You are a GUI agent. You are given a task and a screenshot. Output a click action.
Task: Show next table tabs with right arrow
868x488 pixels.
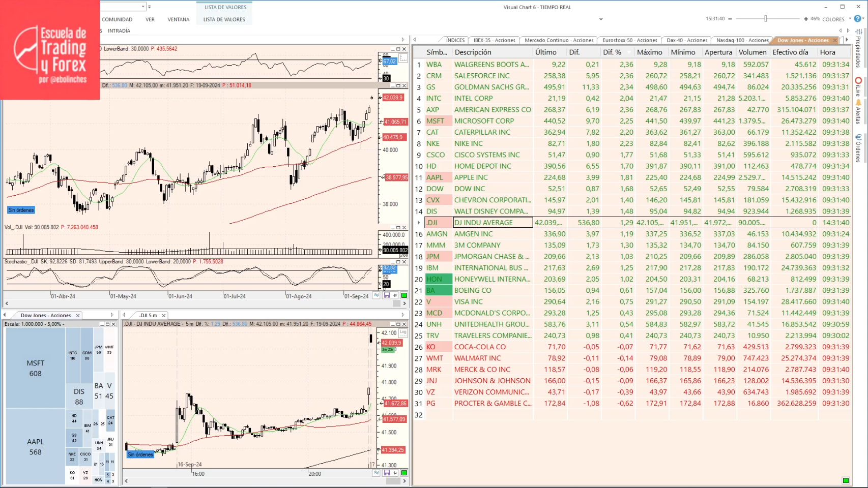[847, 40]
